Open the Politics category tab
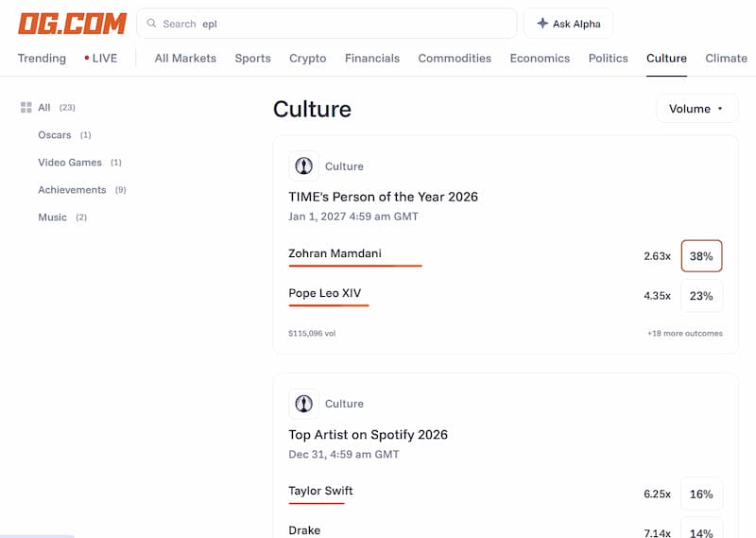 608,58
